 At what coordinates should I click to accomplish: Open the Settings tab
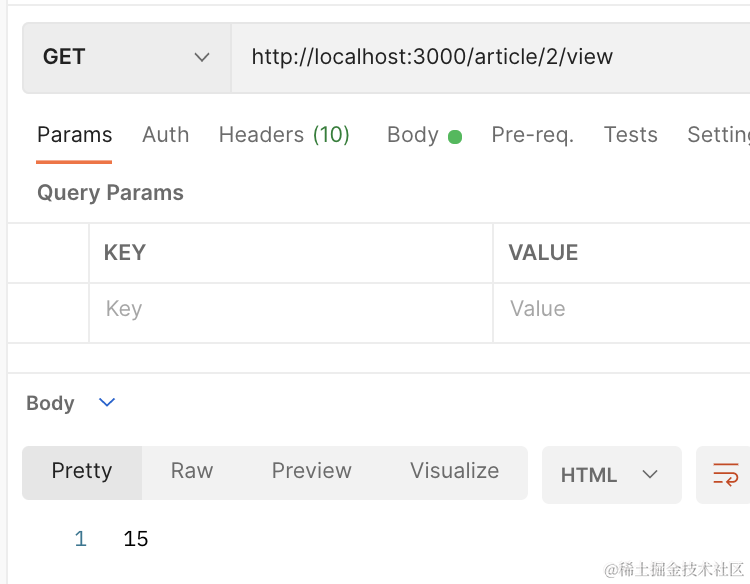718,135
